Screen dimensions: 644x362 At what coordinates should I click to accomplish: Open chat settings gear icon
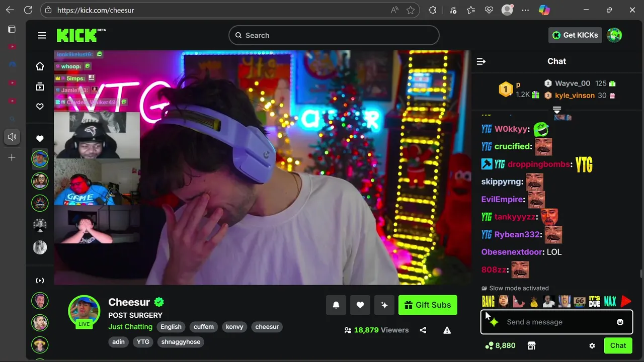[592, 346]
